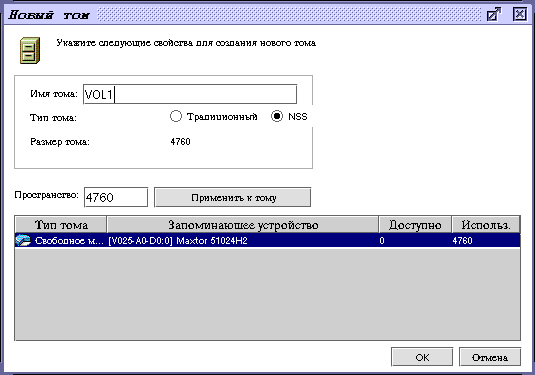The image size is (535, 375).
Task: Click the used value 4760 in the row
Action: click(x=462, y=241)
